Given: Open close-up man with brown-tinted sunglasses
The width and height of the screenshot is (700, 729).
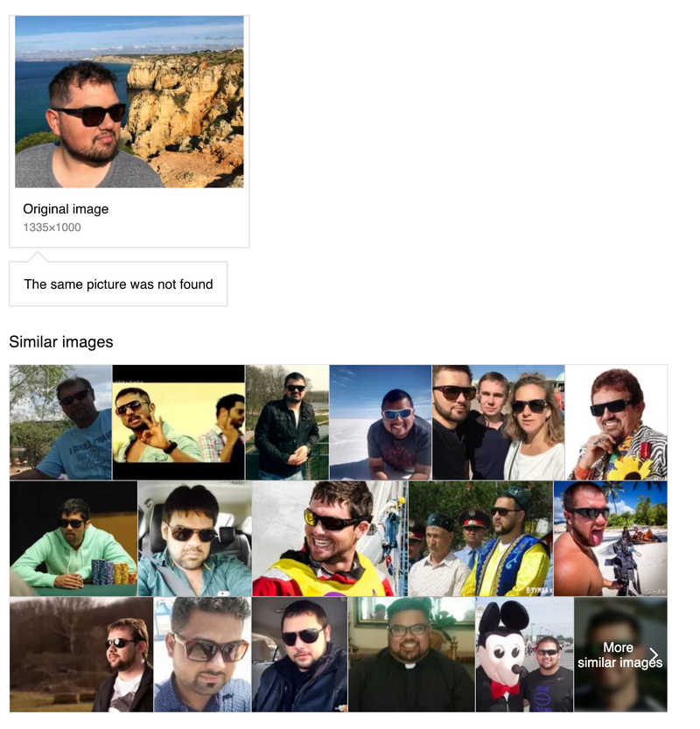Looking at the screenshot, I should pyautogui.click(x=203, y=655).
